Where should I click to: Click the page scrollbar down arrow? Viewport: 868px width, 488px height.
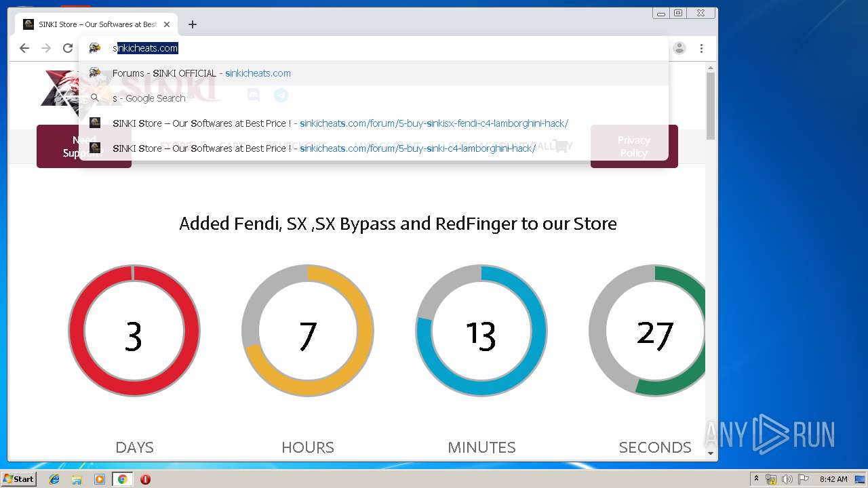point(711,453)
